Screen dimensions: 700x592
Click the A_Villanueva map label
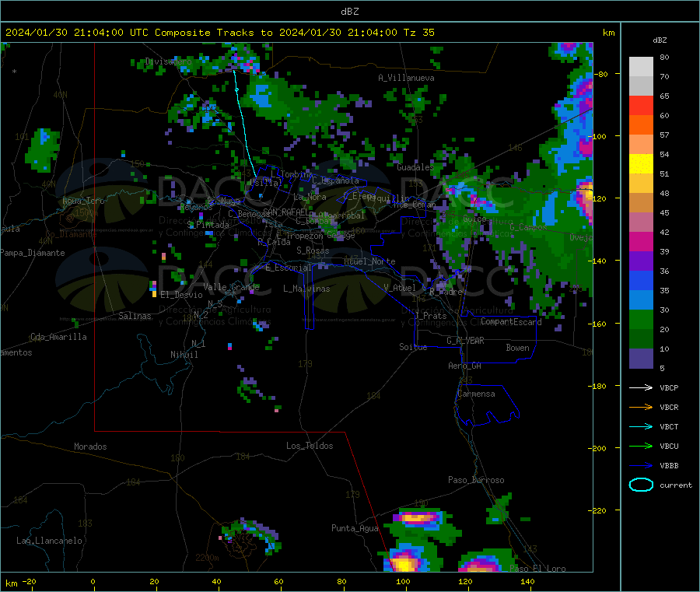pyautogui.click(x=406, y=78)
